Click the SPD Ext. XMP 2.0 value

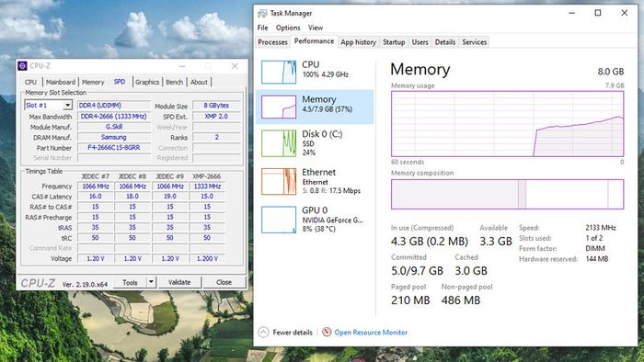click(216, 117)
